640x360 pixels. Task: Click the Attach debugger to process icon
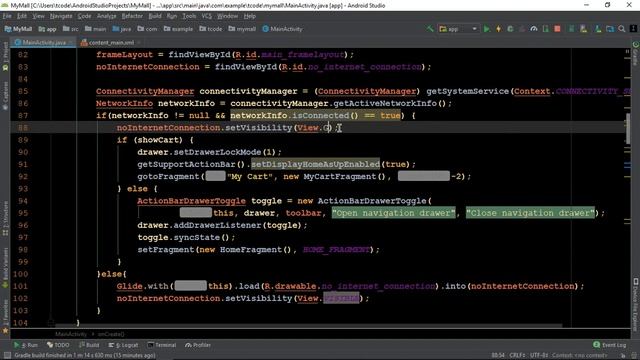point(546,29)
